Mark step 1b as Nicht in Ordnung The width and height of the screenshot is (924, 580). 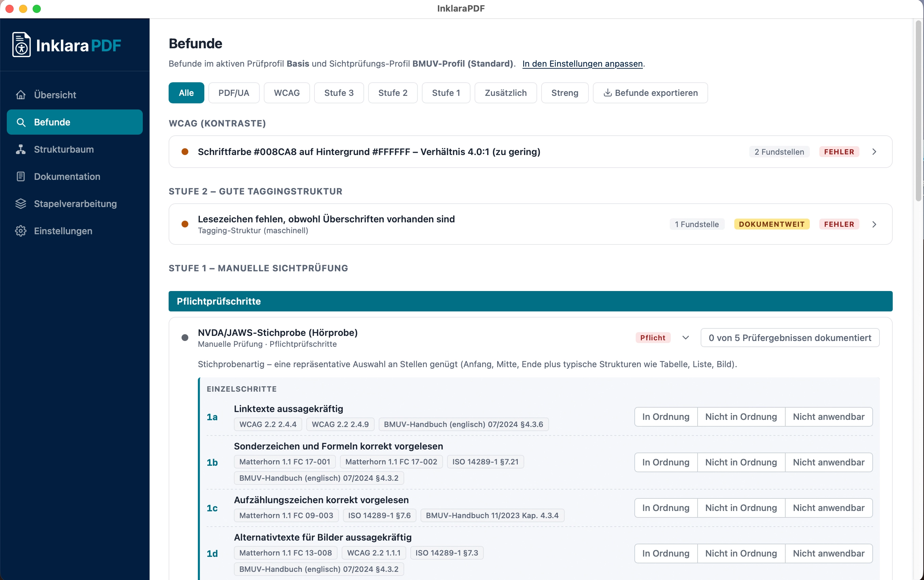point(741,462)
